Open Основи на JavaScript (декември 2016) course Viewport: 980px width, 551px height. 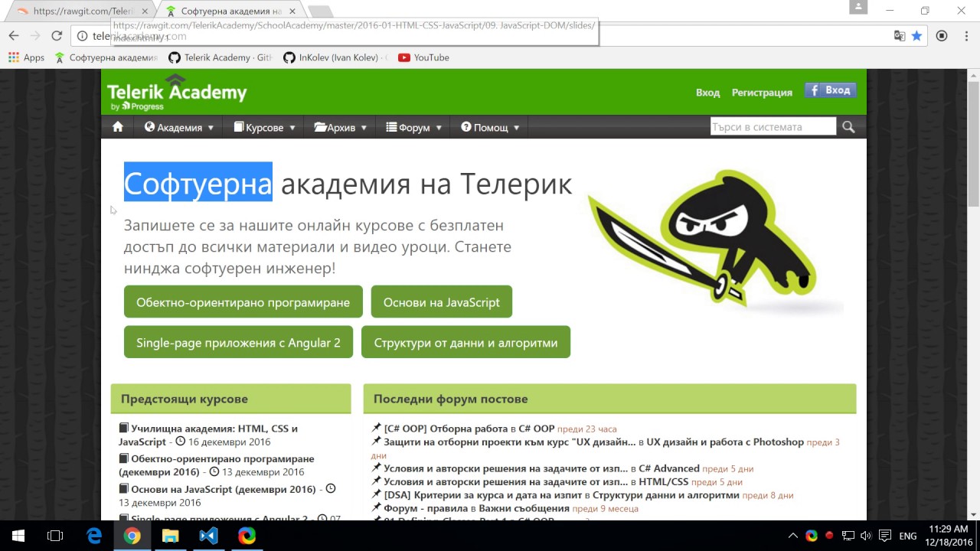[x=224, y=489]
